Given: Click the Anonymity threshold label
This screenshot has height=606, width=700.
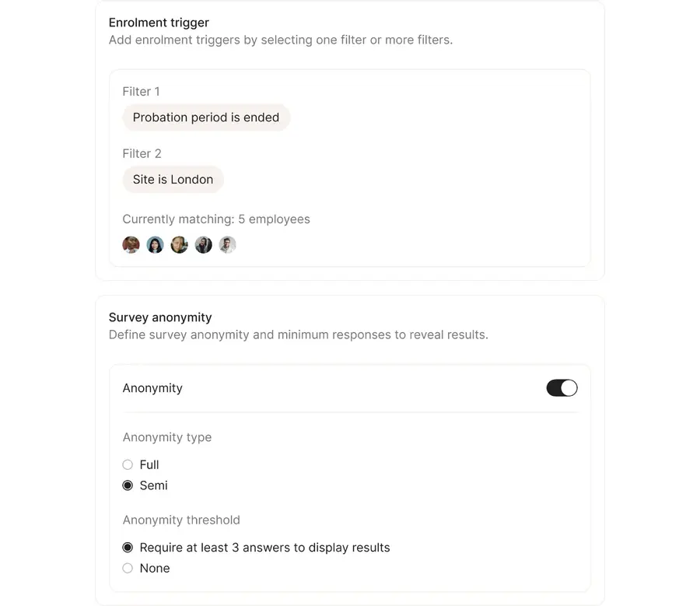Looking at the screenshot, I should coord(181,520).
